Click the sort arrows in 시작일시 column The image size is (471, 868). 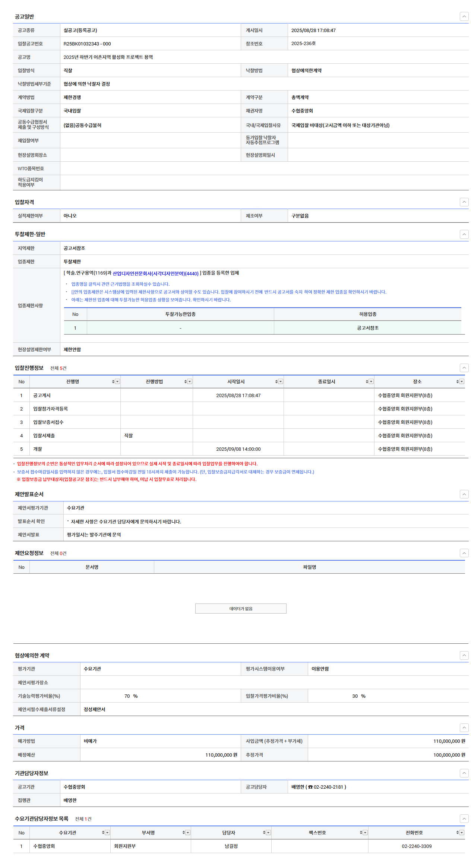click(x=276, y=381)
